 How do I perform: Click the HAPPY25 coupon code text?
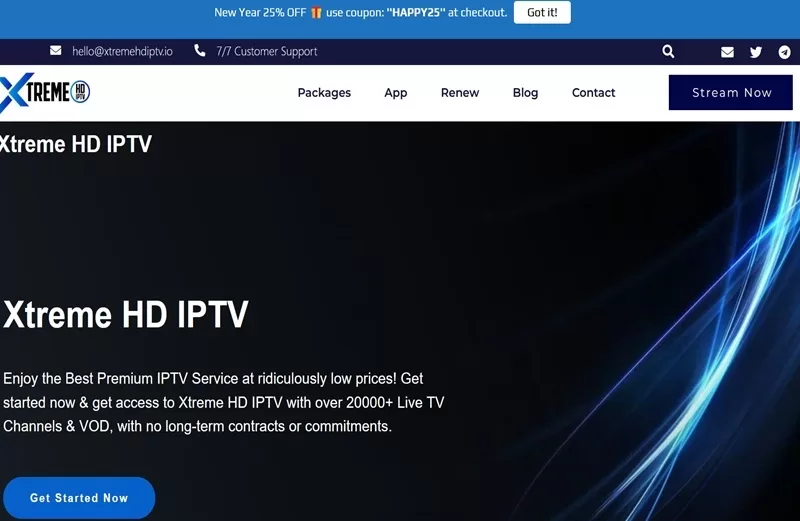coord(416,12)
